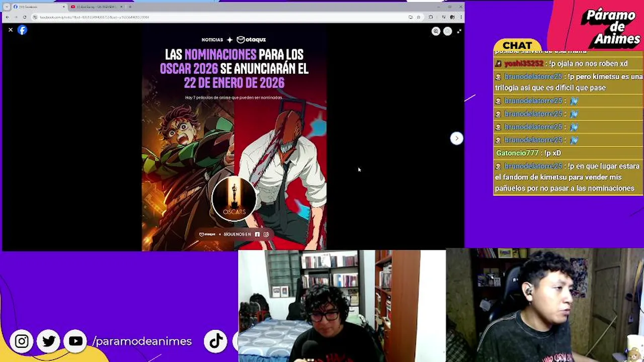Click the message about 'fandom de kimetsu'
644x362 pixels.
(568, 177)
